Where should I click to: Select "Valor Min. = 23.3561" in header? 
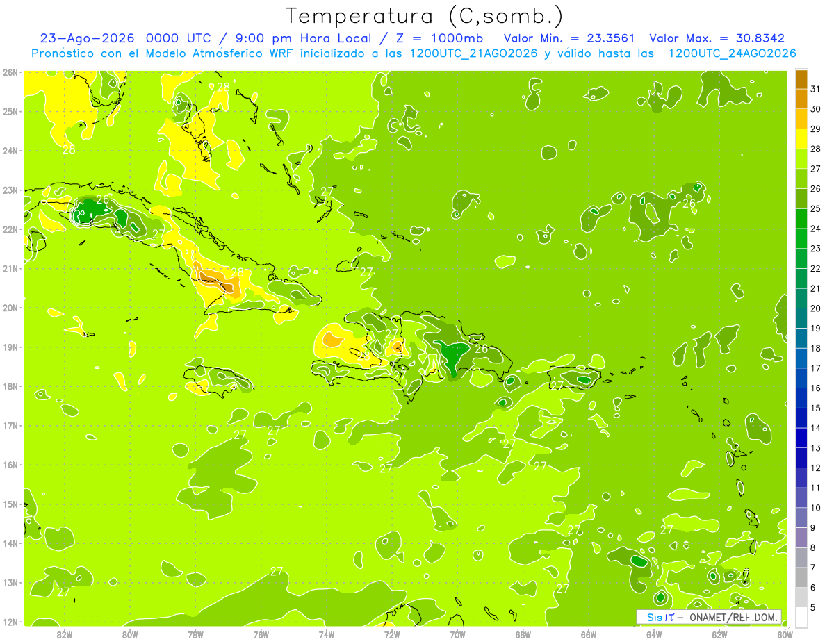point(569,38)
